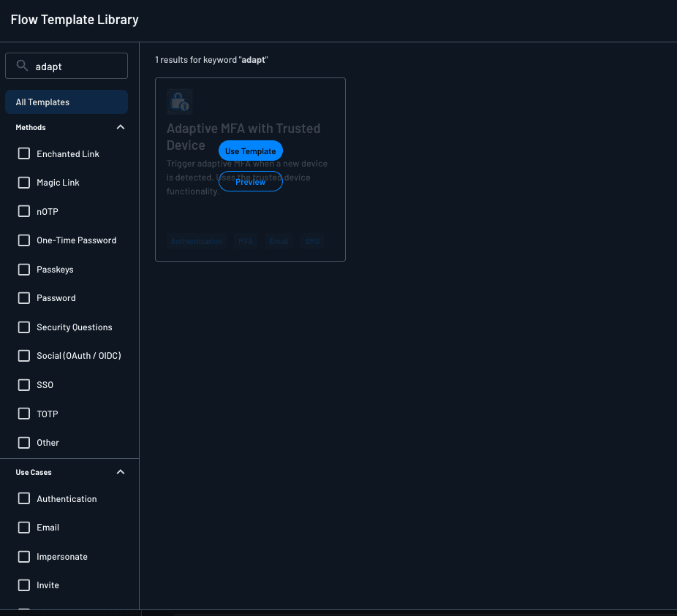The width and height of the screenshot is (677, 616).
Task: Check the SSO checkbox
Action: (x=24, y=384)
